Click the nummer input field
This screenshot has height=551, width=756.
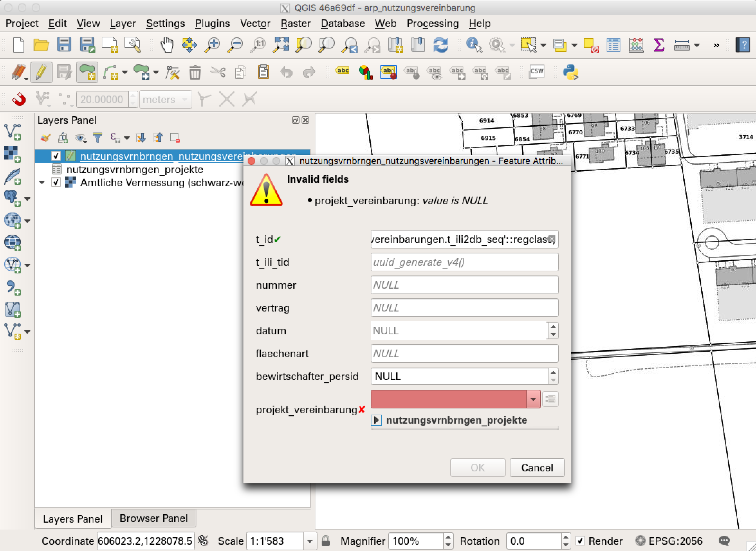[464, 285]
